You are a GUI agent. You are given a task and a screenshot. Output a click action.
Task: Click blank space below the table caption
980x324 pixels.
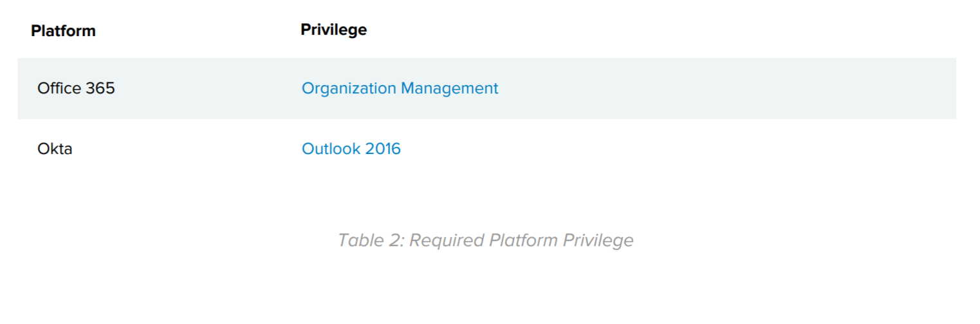pyautogui.click(x=485, y=290)
